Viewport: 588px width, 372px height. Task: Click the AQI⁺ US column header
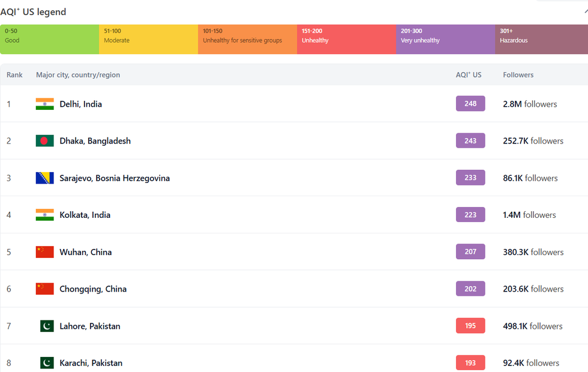pyautogui.click(x=469, y=75)
